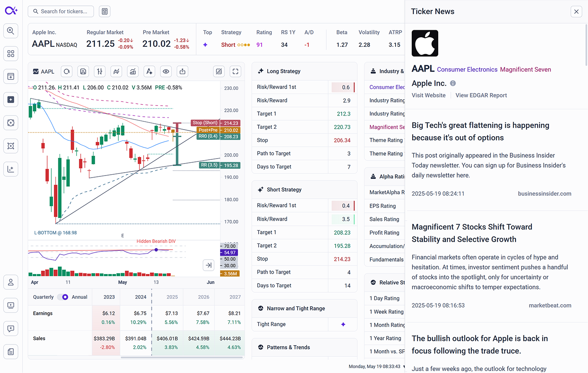This screenshot has width=588, height=373.
Task: Click the marketbeat.com source link
Action: (550, 306)
